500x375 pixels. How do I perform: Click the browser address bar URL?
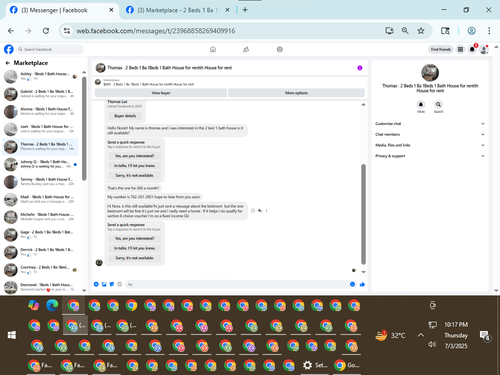(156, 31)
